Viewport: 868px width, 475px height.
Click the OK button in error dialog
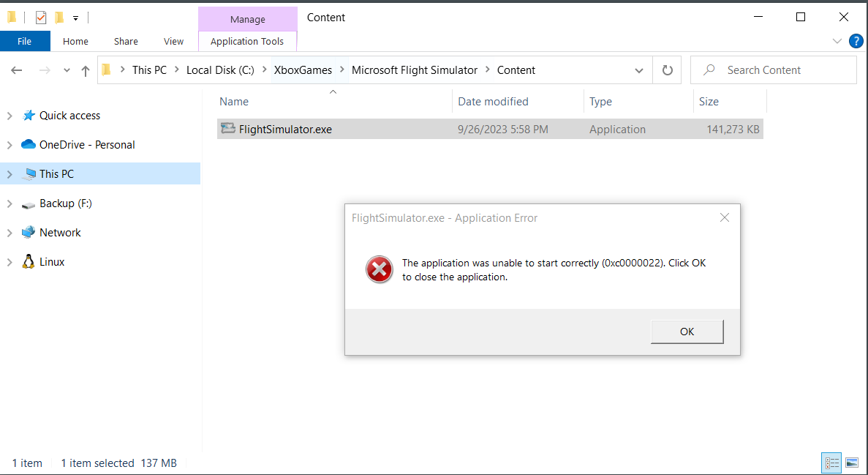pos(687,332)
